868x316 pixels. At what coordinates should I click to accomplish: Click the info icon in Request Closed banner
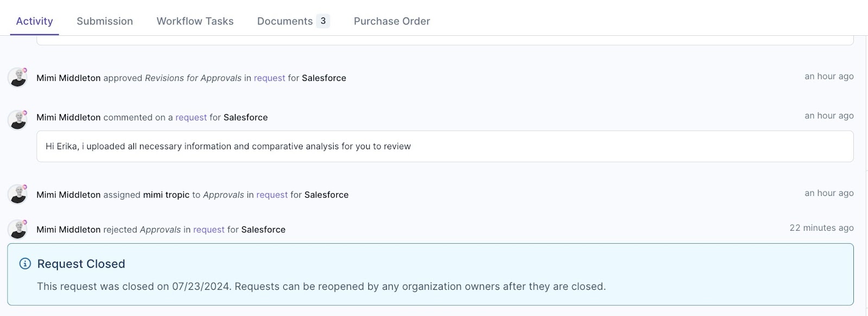coord(25,263)
